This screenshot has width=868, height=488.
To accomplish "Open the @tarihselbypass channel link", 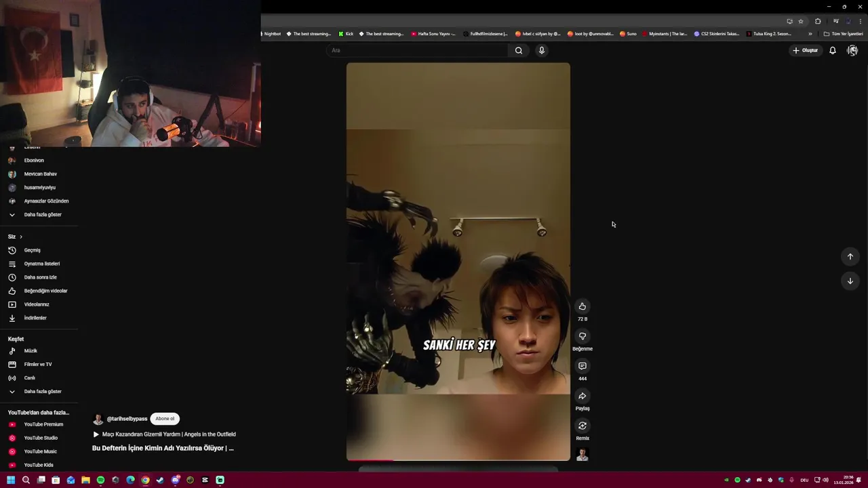I will click(x=127, y=419).
